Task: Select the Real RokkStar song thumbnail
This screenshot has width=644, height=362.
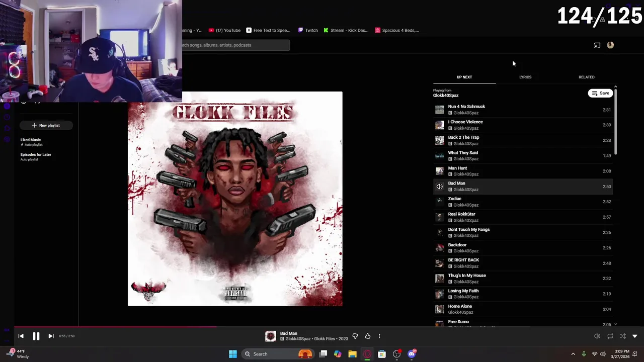Action: tap(440, 217)
